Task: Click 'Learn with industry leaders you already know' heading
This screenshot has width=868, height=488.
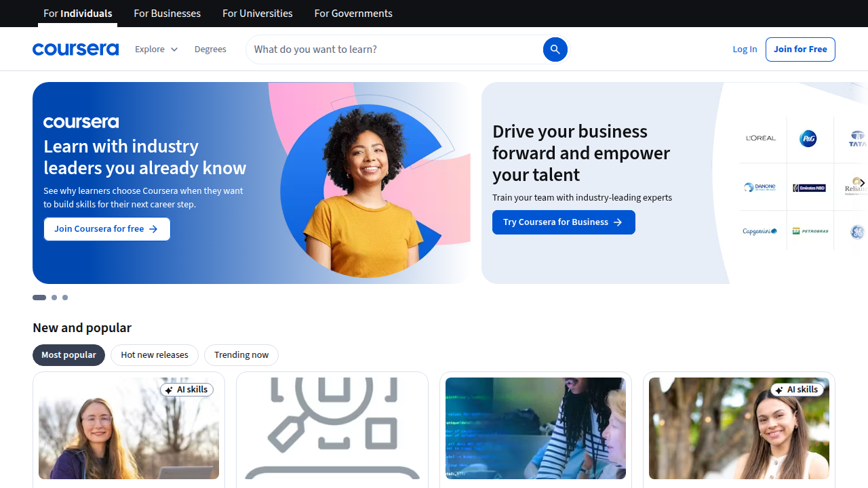Action: click(145, 157)
